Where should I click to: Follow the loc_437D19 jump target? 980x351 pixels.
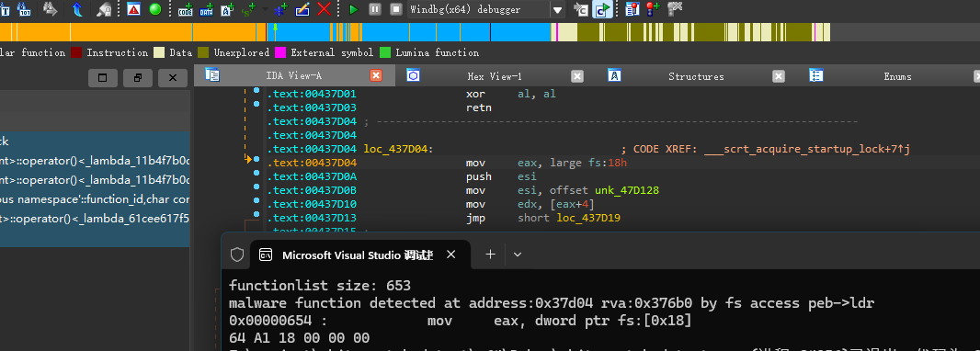pyautogui.click(x=588, y=218)
